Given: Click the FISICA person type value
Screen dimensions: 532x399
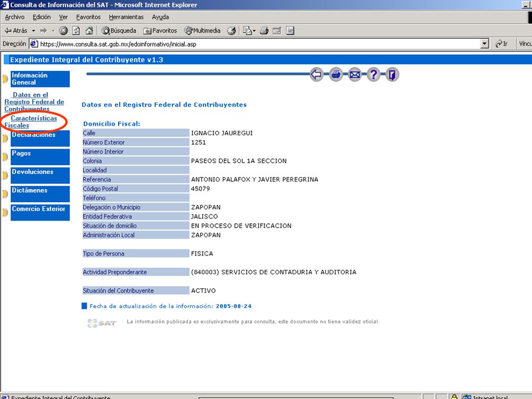Looking at the screenshot, I should (202, 253).
